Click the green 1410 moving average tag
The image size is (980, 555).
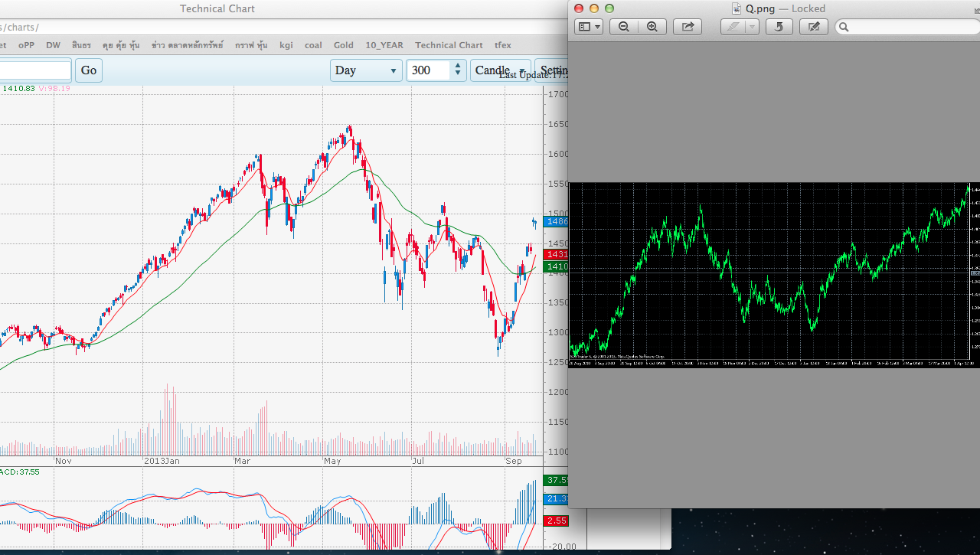tap(556, 266)
